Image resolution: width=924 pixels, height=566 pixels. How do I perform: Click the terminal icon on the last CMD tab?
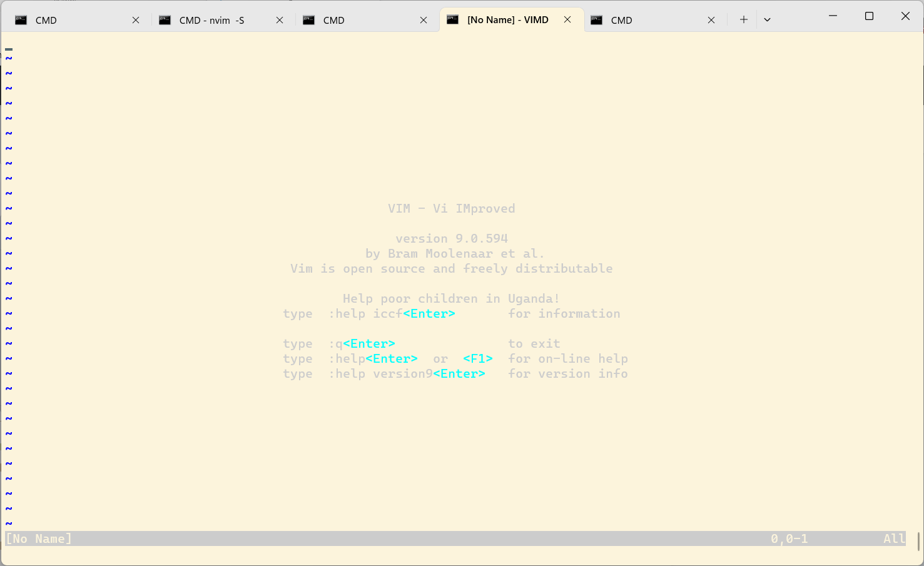click(596, 20)
